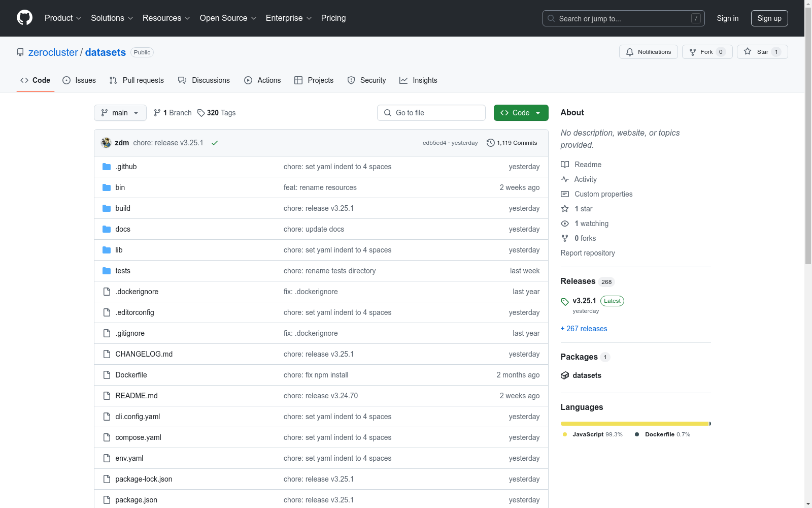Open the 1,119 Commits history
Viewport: 812px width, 508px height.
click(x=512, y=143)
